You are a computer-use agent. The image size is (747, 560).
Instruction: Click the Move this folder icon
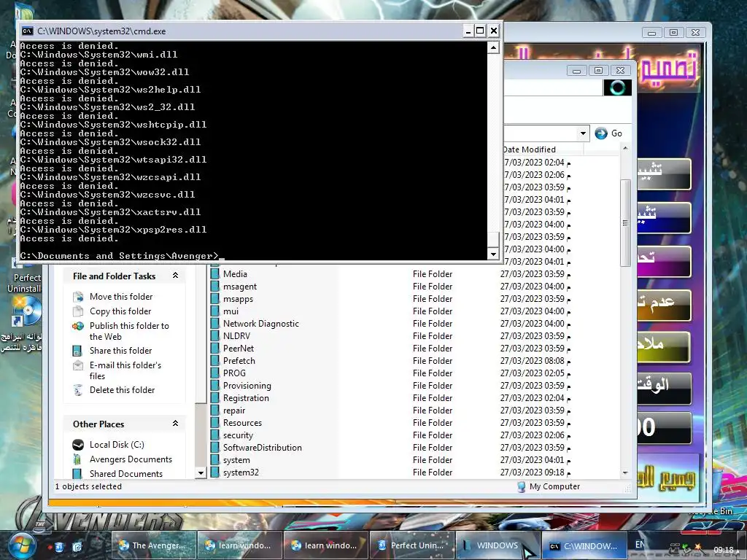77,297
